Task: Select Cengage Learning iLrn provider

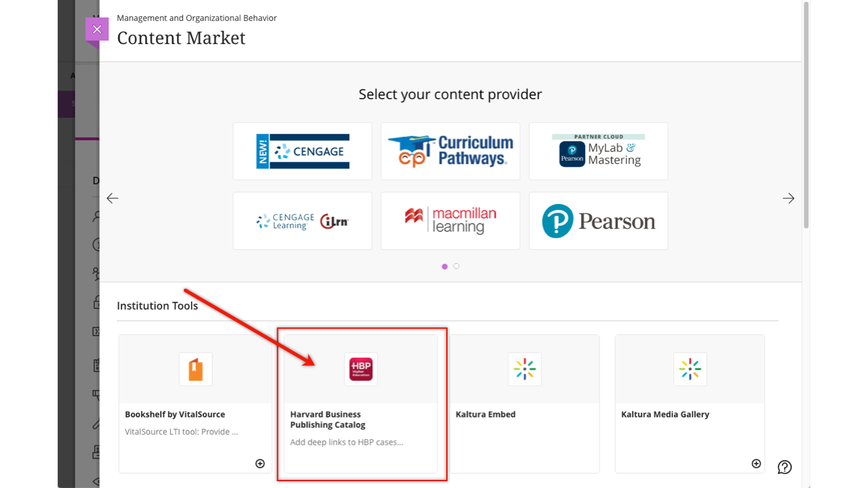Action: coord(302,221)
